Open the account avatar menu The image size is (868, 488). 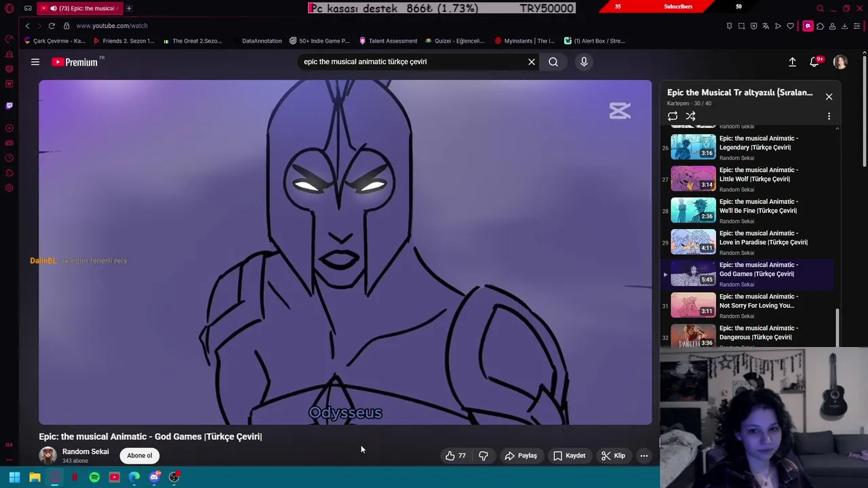click(840, 62)
